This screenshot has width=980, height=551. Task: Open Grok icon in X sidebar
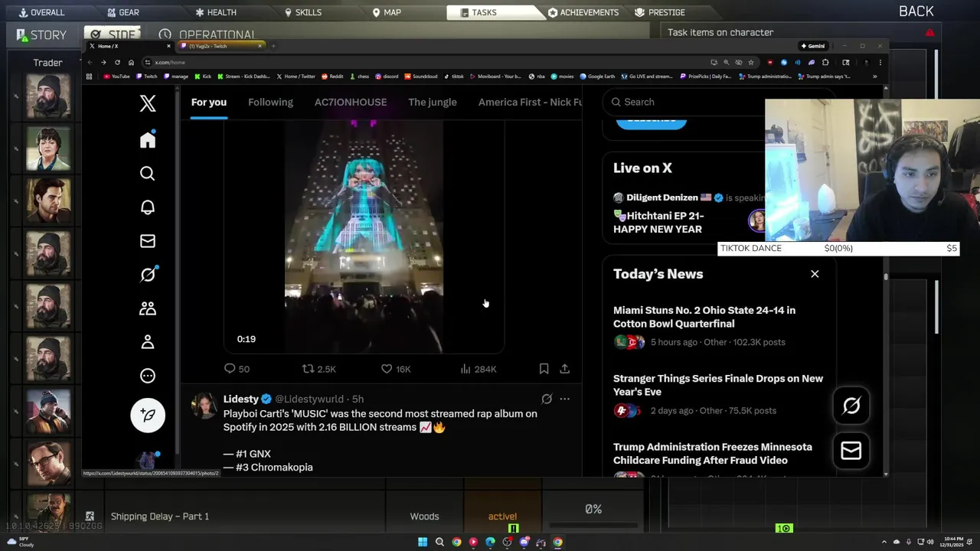[x=148, y=274]
